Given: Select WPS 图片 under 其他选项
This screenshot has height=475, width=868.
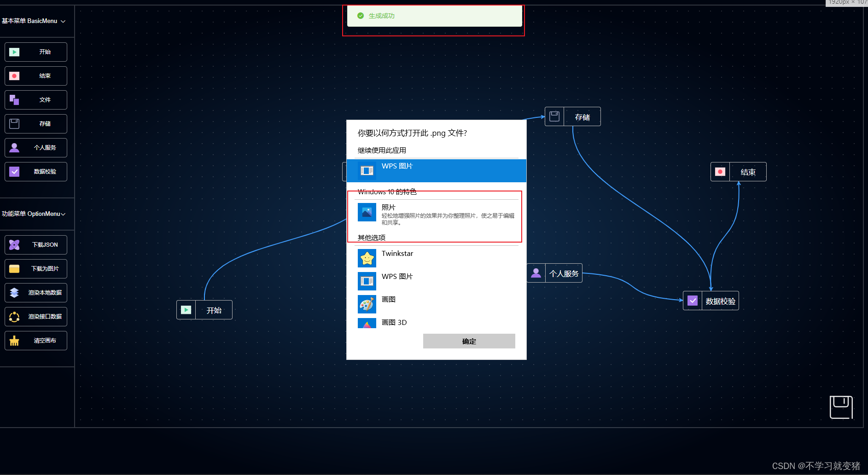Looking at the screenshot, I should click(x=437, y=281).
